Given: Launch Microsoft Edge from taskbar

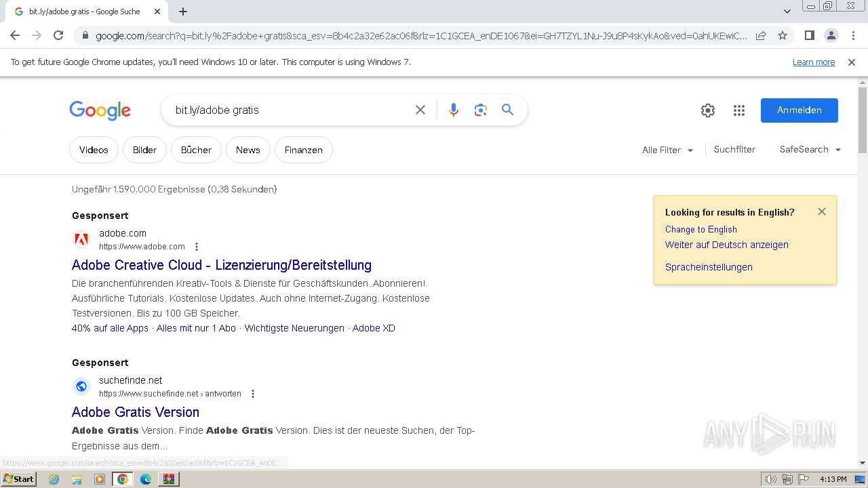Looking at the screenshot, I should click(145, 479).
